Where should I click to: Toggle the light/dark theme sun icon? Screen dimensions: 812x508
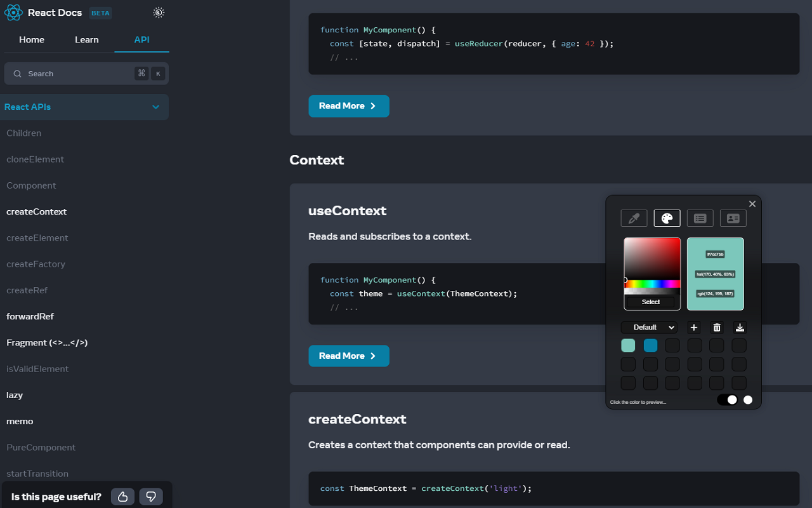coord(159,13)
